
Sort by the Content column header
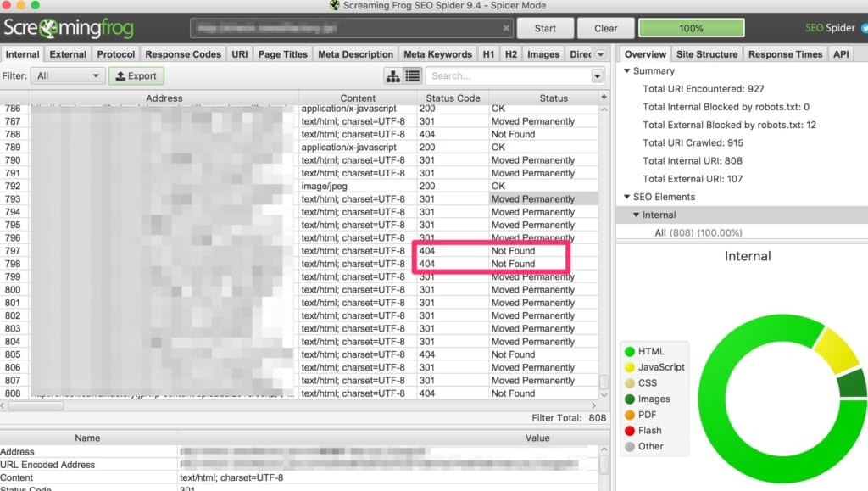(358, 98)
